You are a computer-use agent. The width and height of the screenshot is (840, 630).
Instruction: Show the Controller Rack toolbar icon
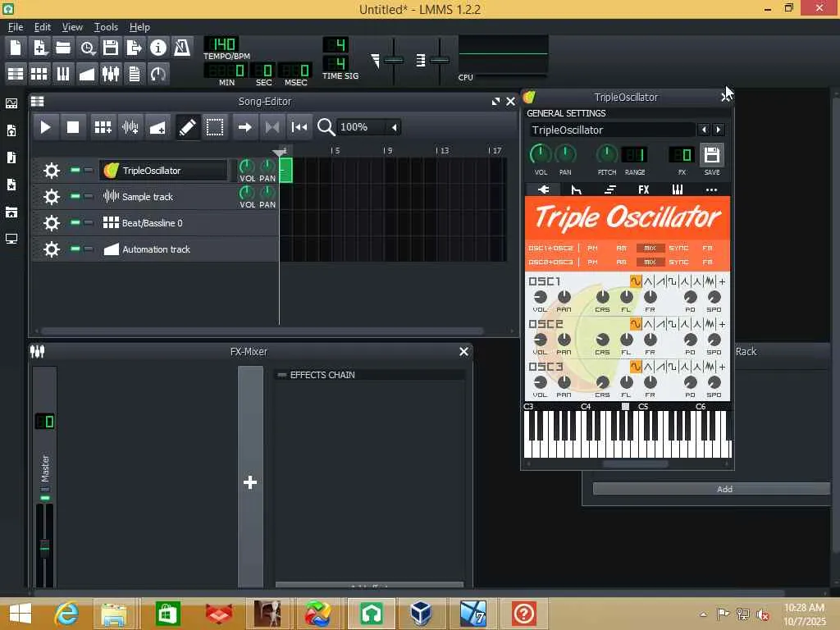158,73
